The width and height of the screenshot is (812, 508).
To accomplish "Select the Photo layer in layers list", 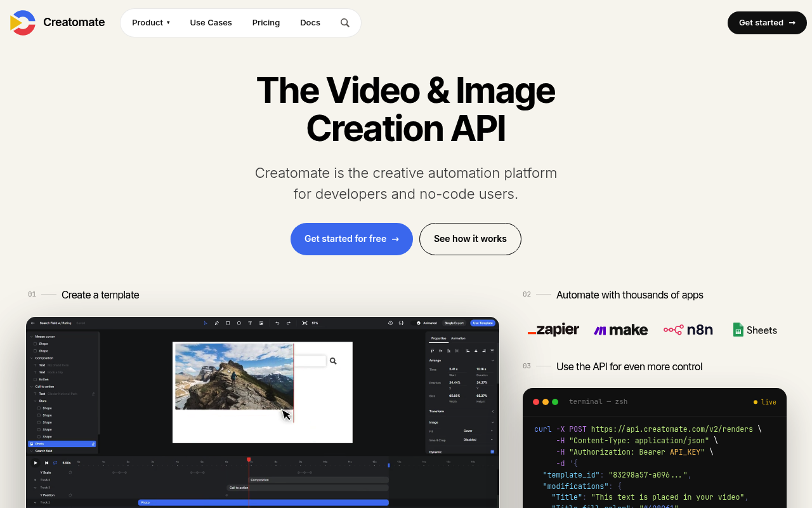I will 62,444.
